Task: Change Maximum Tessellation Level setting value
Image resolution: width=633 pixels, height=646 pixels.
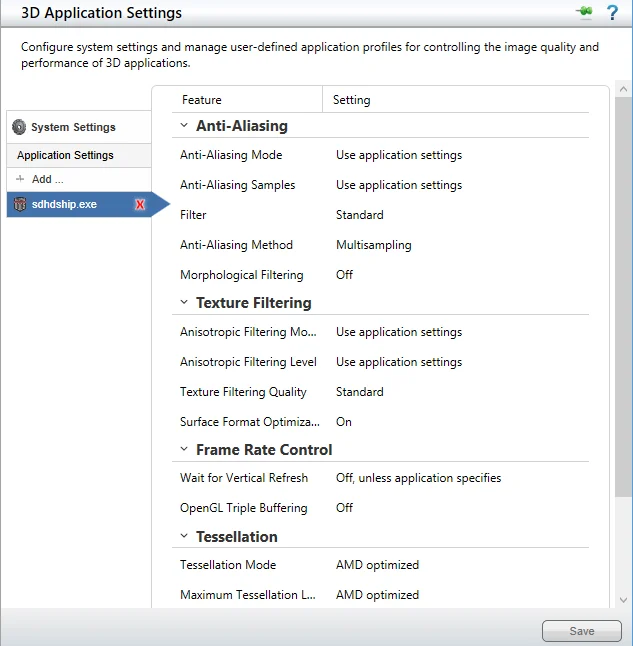Action: (377, 595)
